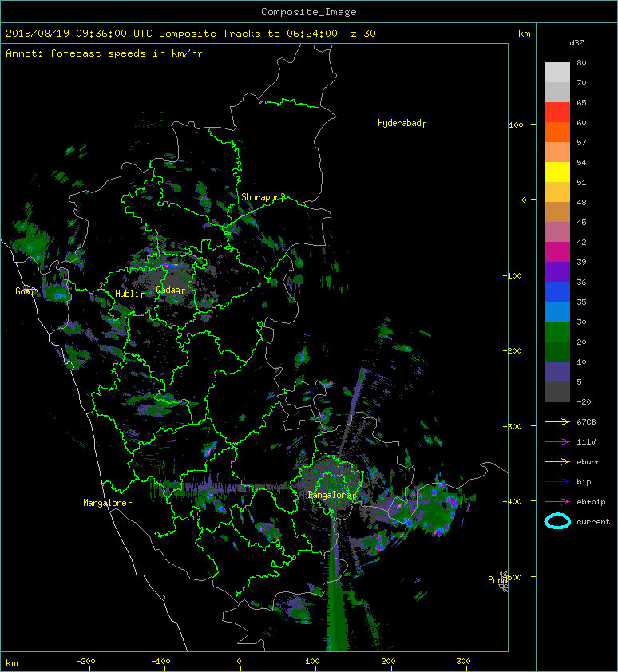Screen dimensions: 618x672
Task: Click the -20 dBZ dark gray swatch
Action: click(557, 392)
